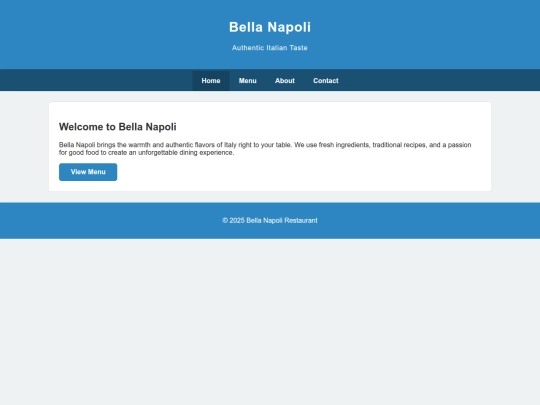Click the Bella Napoli site title
540x405 pixels.
[x=270, y=27]
